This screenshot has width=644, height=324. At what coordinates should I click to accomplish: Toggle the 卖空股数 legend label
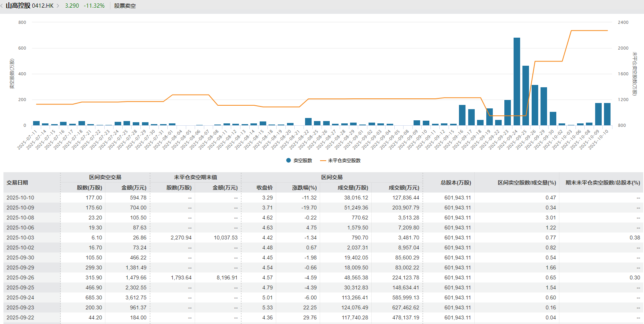pos(303,161)
